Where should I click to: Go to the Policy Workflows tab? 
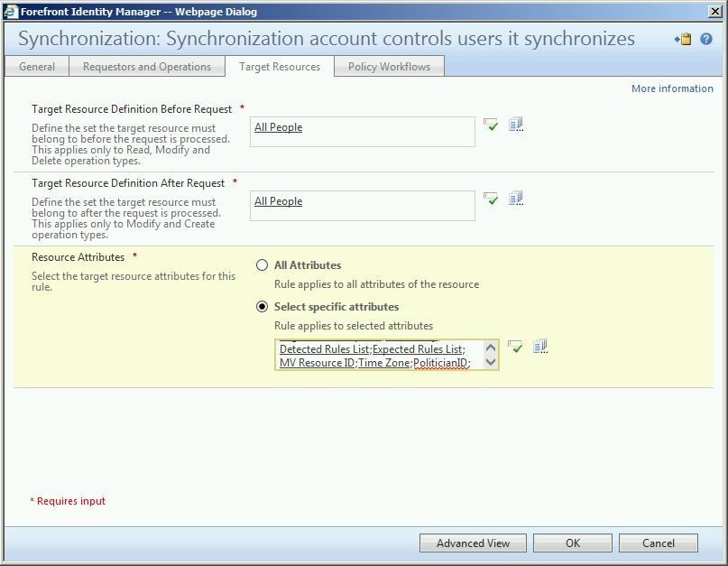389,67
